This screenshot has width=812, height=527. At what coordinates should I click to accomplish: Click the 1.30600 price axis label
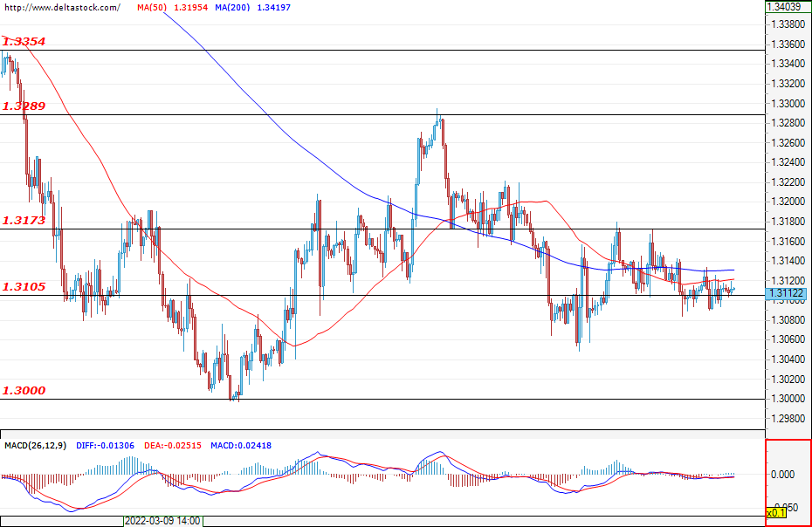[x=788, y=339]
